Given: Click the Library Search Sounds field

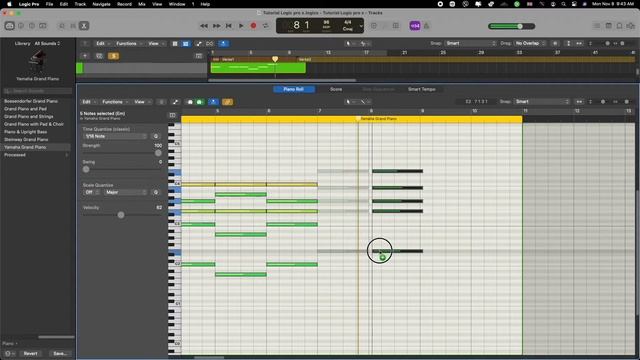Looking at the screenshot, I should [x=38, y=91].
